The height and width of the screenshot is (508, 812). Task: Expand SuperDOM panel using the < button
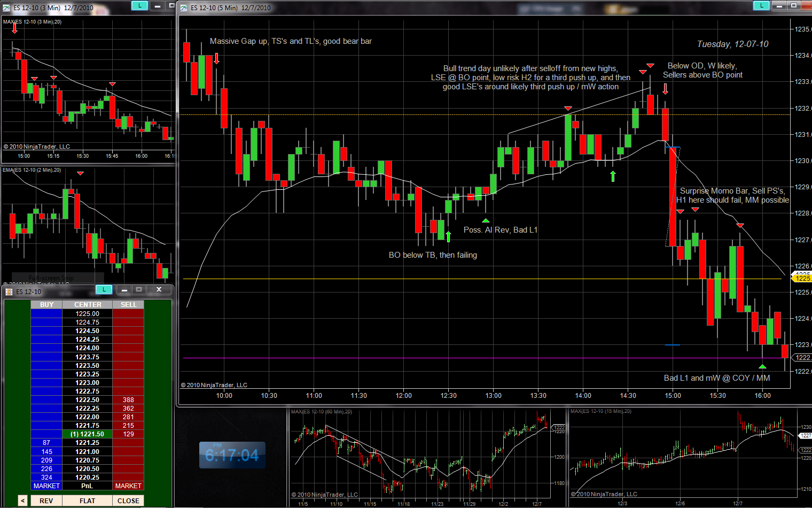(22, 501)
